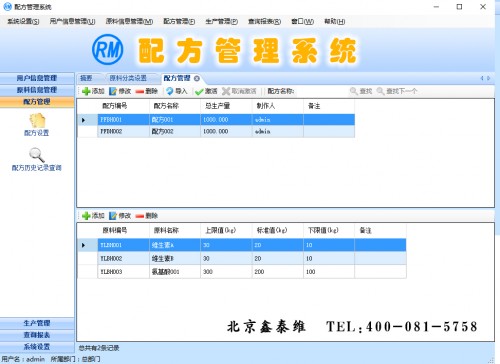
Task: Click the 上限值(kg) column header
Action: point(226,230)
